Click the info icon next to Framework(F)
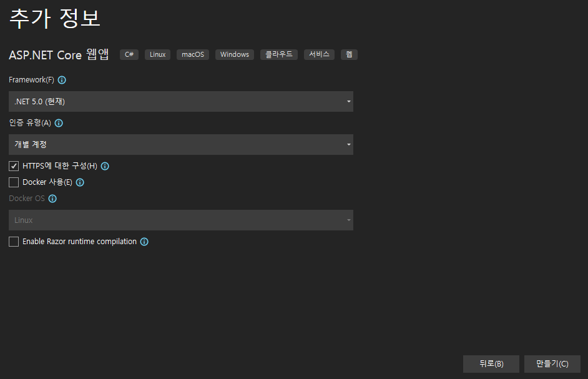Screen dimensions: 588x379 62,80
